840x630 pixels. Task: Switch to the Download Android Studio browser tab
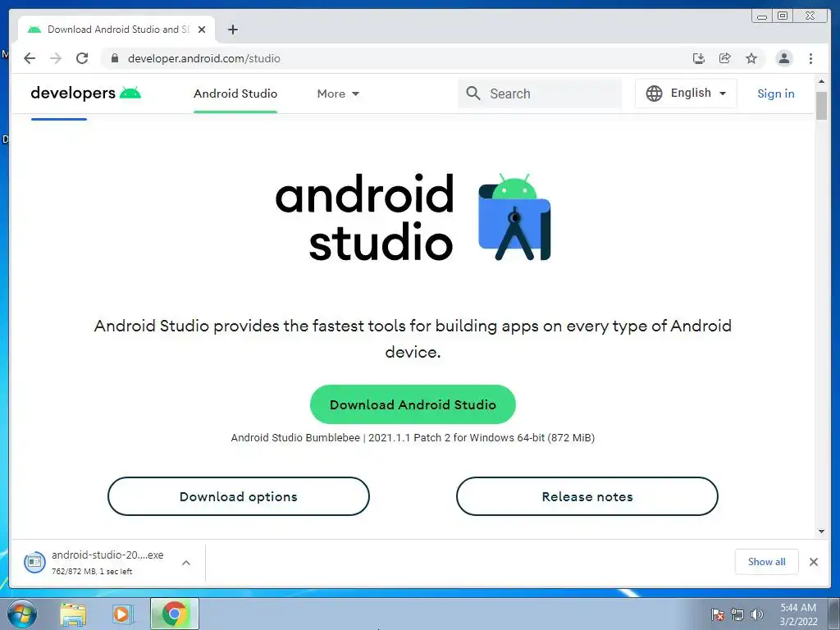[x=116, y=30]
